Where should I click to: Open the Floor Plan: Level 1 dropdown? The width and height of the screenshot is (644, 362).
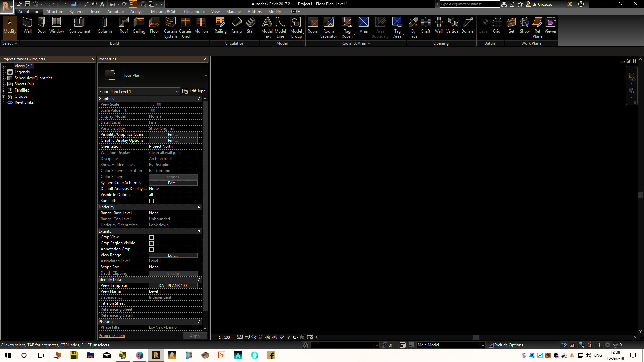coord(177,92)
